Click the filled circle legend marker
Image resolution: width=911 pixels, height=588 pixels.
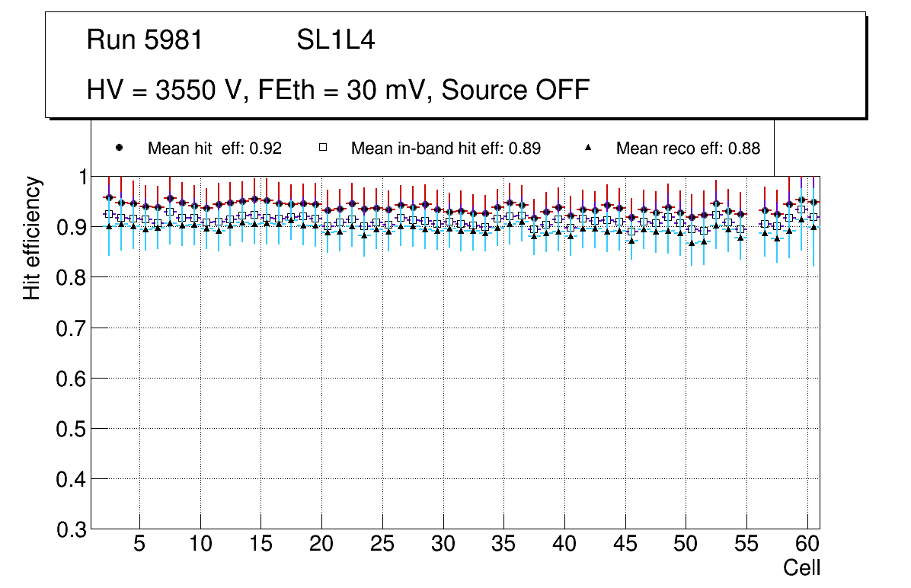tap(119, 148)
